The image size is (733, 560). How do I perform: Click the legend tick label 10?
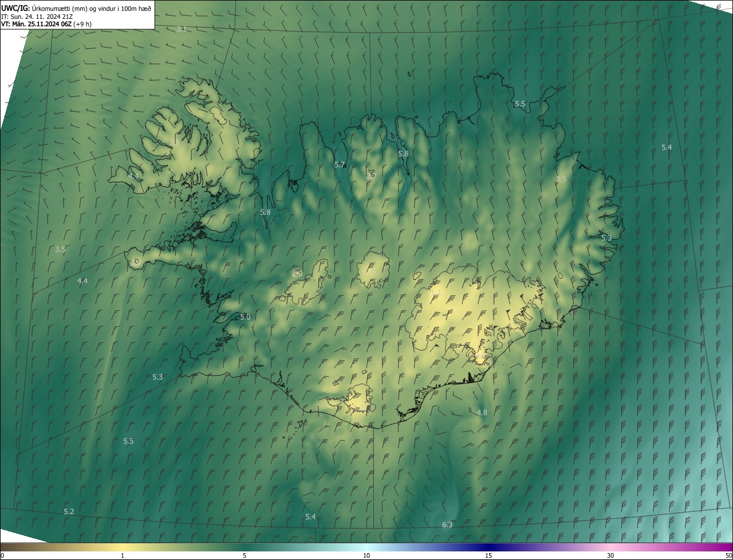366,556
